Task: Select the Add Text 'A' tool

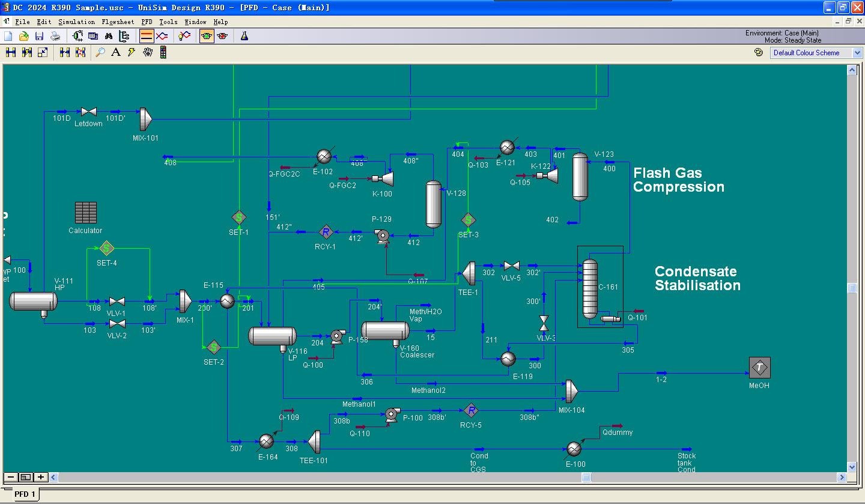Action: click(x=116, y=53)
